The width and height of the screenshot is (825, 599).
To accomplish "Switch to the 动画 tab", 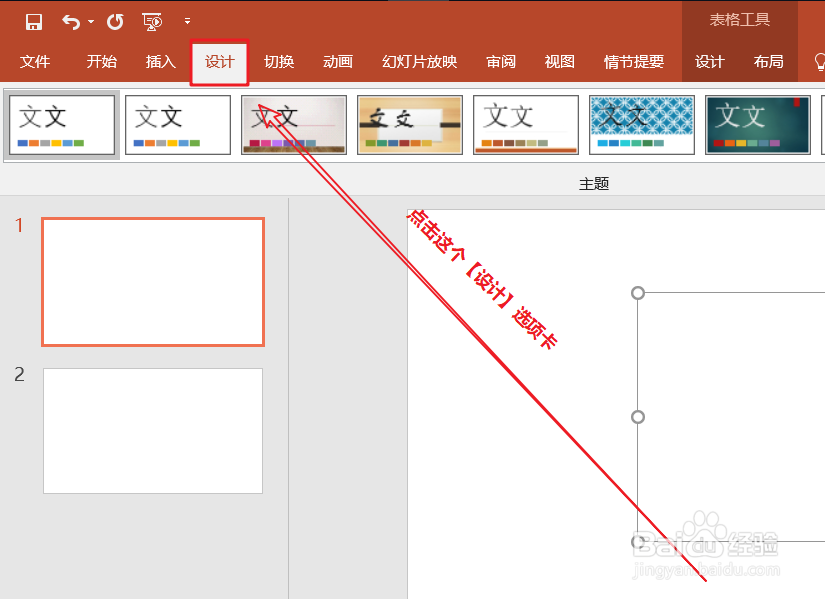I will coord(338,62).
